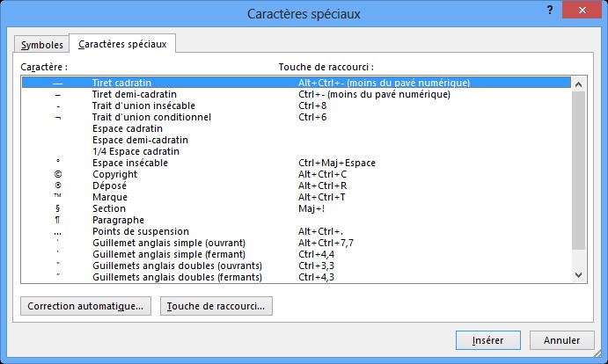Select the Marque ™ symbol row
608x364 pixels.
109,197
